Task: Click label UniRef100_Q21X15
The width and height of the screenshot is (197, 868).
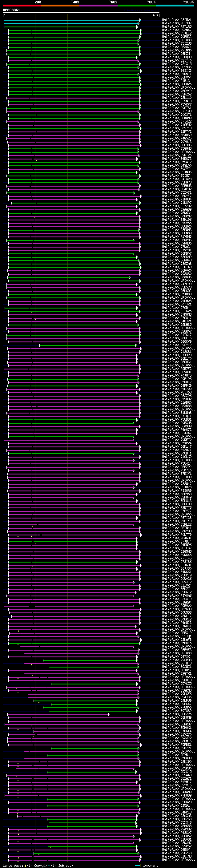Action: pyautogui.click(x=177, y=64)
